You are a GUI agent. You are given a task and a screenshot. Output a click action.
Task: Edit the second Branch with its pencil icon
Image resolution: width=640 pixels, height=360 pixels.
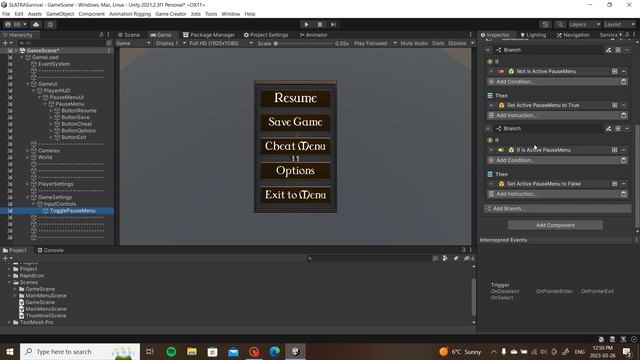[x=608, y=129]
